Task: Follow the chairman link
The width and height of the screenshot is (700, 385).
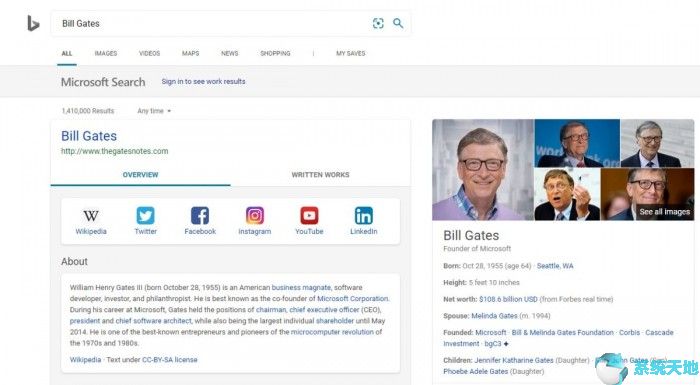Action: click(271, 310)
